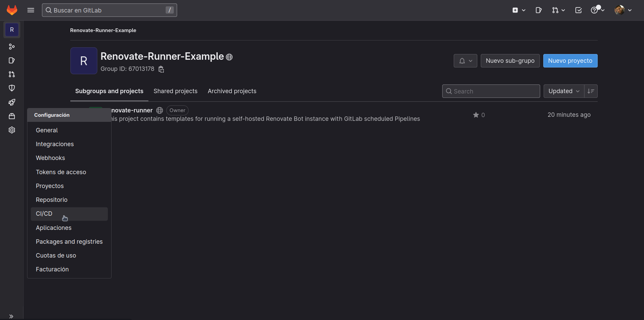Open the Updated sort dropdown
This screenshot has width=644, height=320.
tap(564, 91)
